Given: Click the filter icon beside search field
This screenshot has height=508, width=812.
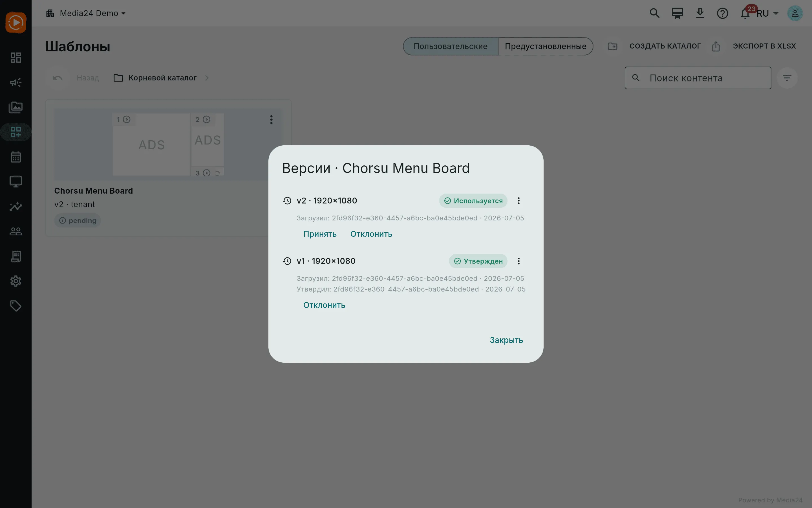Looking at the screenshot, I should (787, 78).
